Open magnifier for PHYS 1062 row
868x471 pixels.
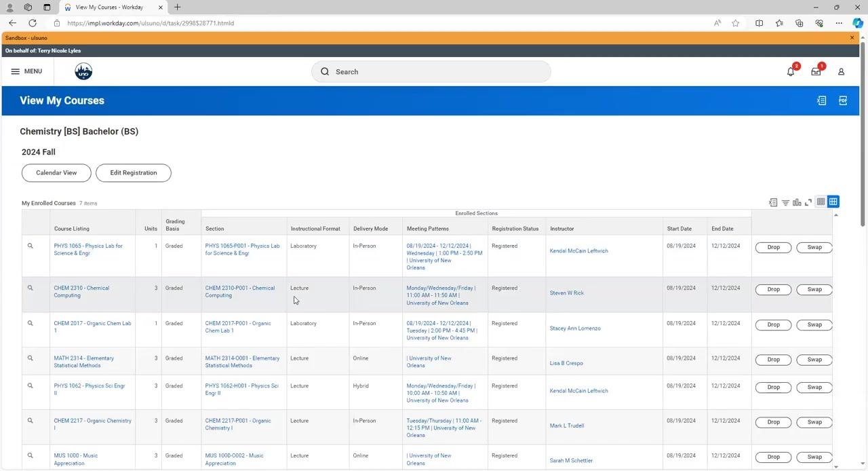click(30, 385)
